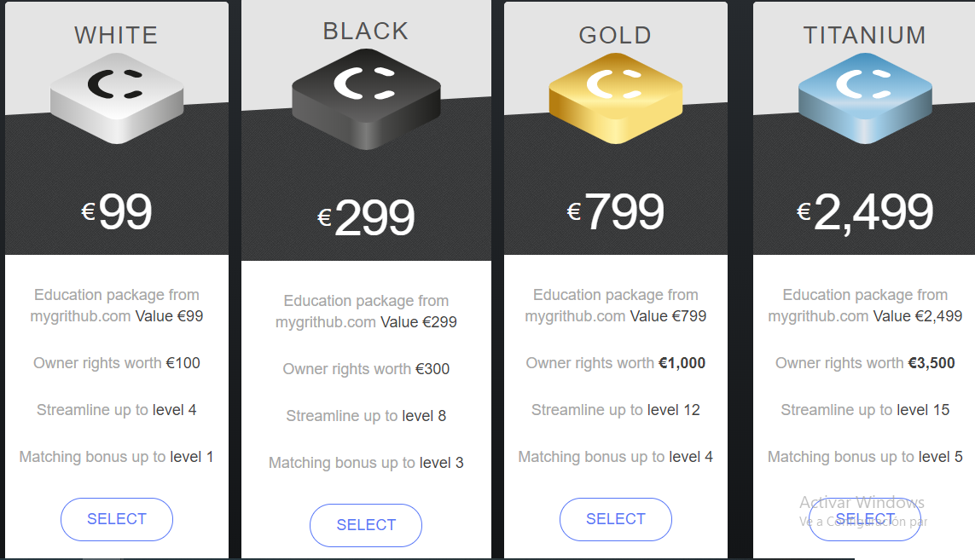Click the €299 price
The height and width of the screenshot is (560, 975).
(x=366, y=217)
